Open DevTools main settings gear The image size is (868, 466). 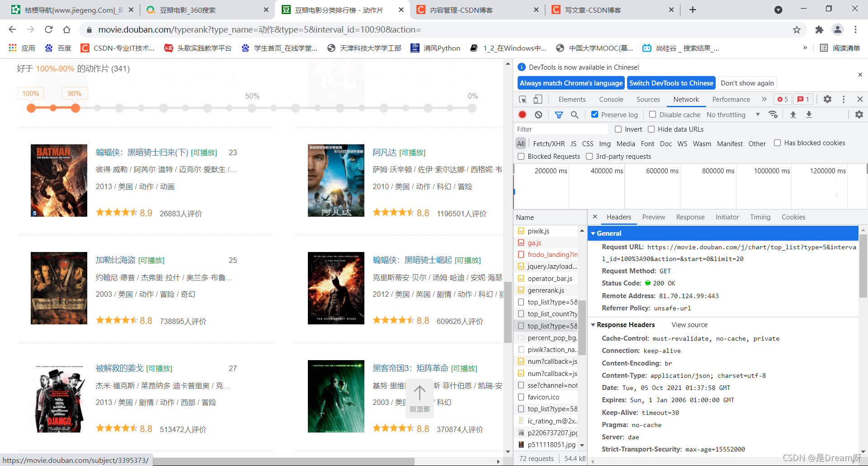(x=827, y=99)
